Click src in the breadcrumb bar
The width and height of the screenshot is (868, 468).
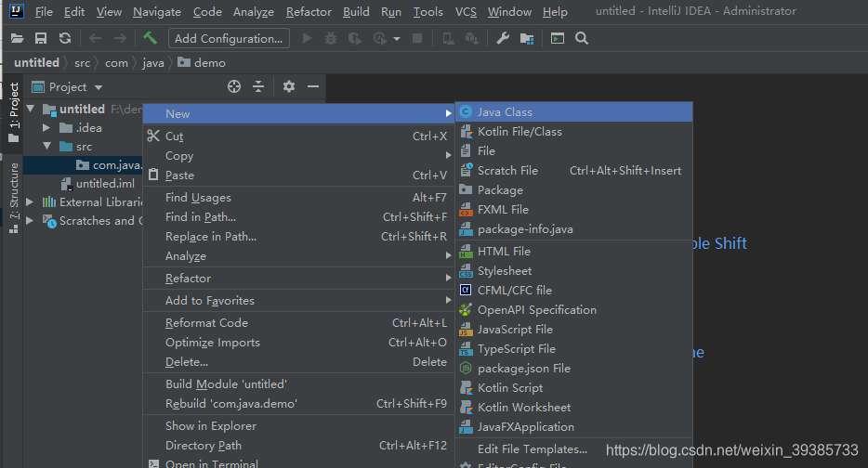pyautogui.click(x=82, y=63)
